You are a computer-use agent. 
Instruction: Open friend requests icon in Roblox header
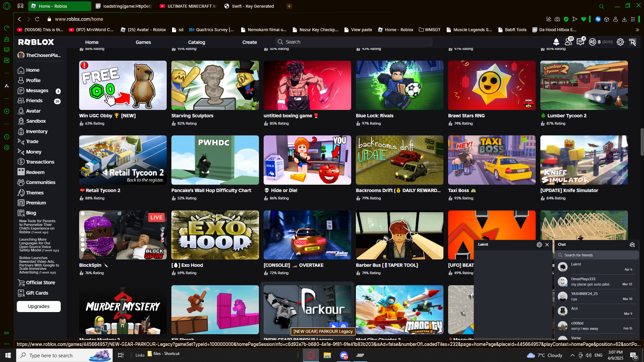[569, 42]
